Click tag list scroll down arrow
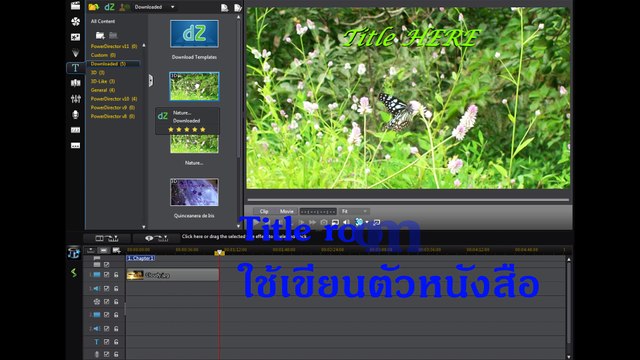Screen dimensions: 640x360 point(144,227)
